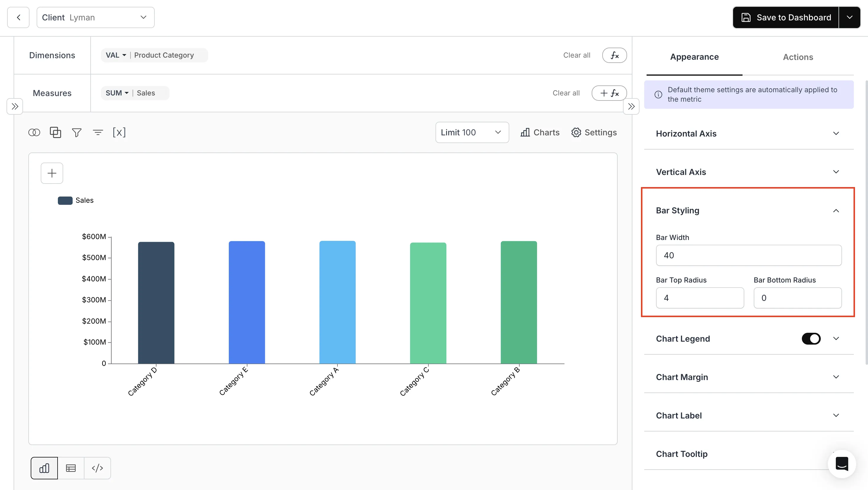Click the back arrow button
The height and width of the screenshot is (490, 868).
(18, 17)
